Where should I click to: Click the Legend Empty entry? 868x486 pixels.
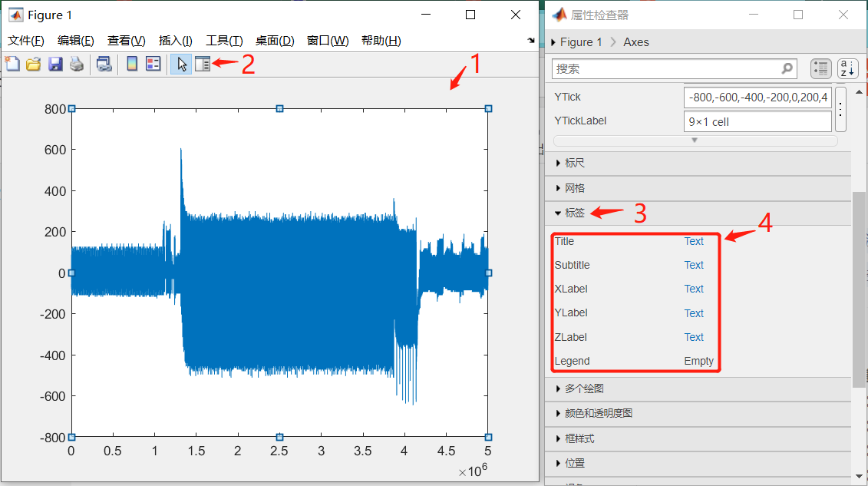[698, 361]
